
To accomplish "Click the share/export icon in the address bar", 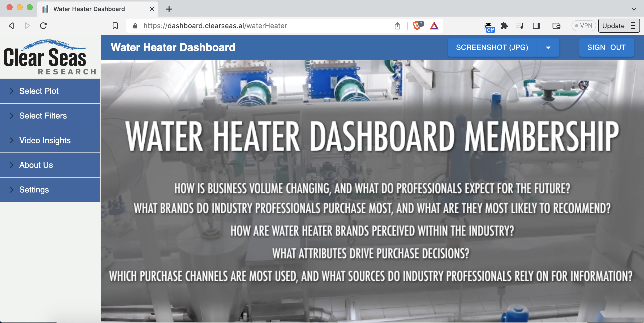I will [x=397, y=25].
